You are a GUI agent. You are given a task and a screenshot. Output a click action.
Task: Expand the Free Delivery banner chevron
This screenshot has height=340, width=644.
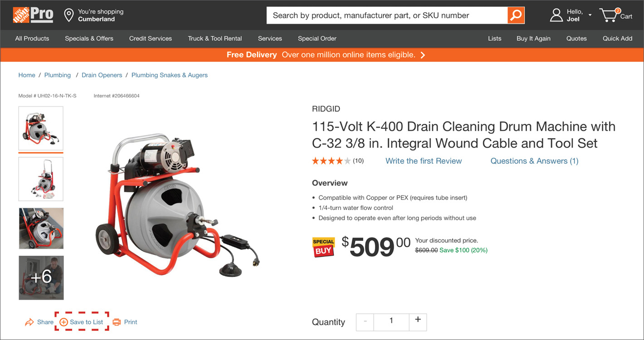422,54
